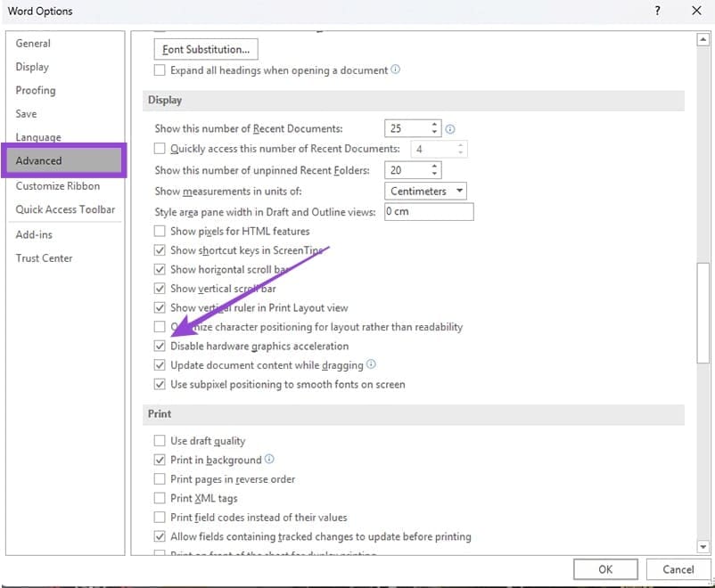715x588 pixels.
Task: Uncheck "Disable hardware graphics acceleration"
Action: pos(160,346)
